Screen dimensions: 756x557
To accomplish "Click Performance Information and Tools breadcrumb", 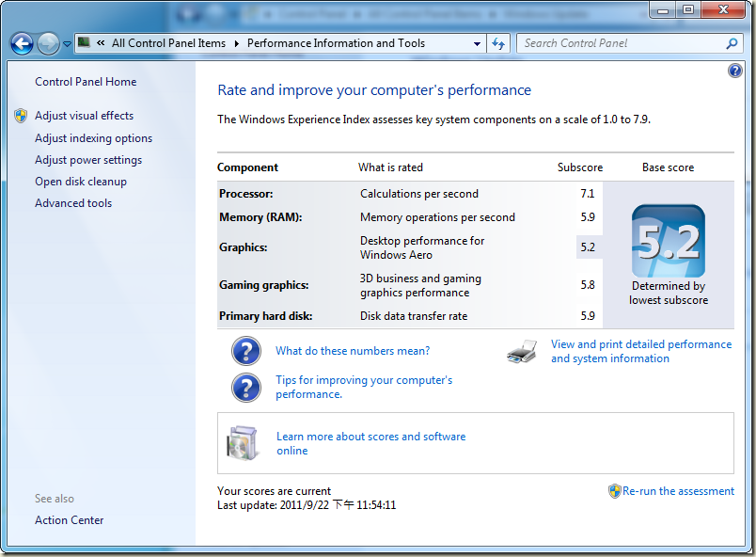I will pyautogui.click(x=336, y=43).
